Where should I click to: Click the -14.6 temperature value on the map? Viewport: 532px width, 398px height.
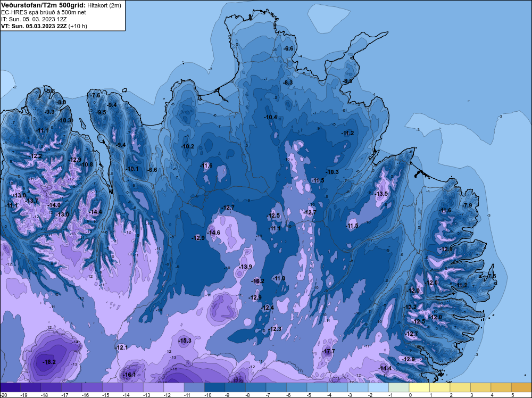214,233
